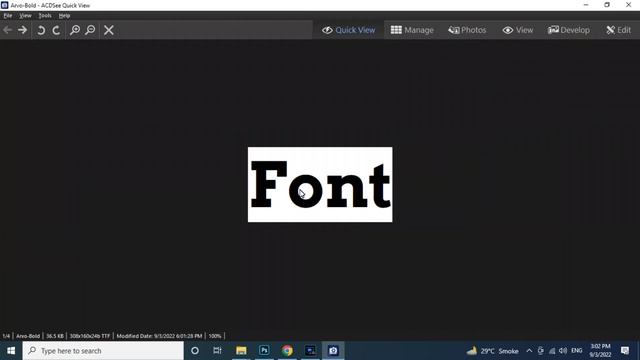640x360 pixels.
Task: Click the ENG language indicator
Action: pos(576,351)
